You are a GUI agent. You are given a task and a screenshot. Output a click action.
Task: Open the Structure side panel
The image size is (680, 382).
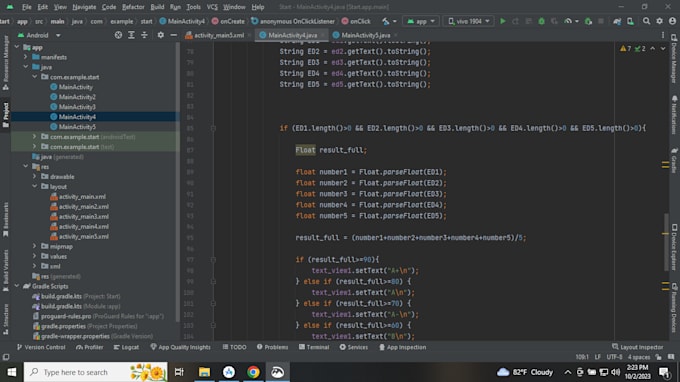coord(6,319)
